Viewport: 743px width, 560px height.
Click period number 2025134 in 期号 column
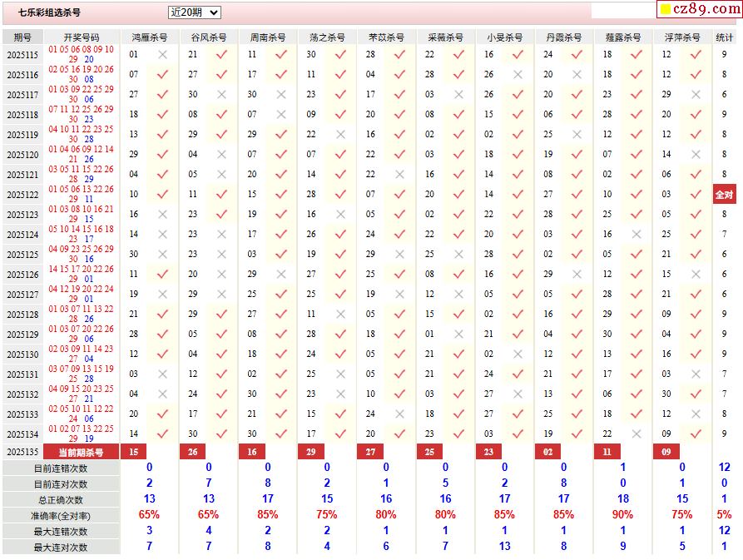click(x=22, y=434)
